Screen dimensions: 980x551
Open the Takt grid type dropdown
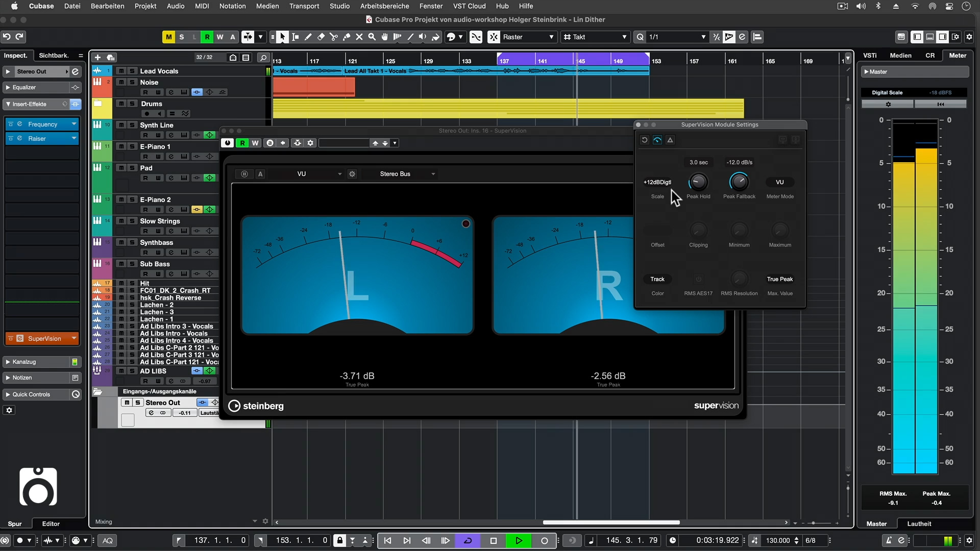595,37
